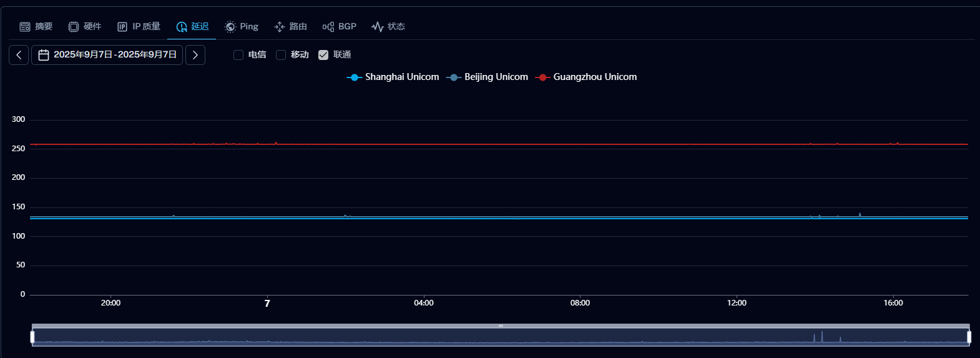Click the Ping globe icon
980x358 pixels.
point(230,27)
